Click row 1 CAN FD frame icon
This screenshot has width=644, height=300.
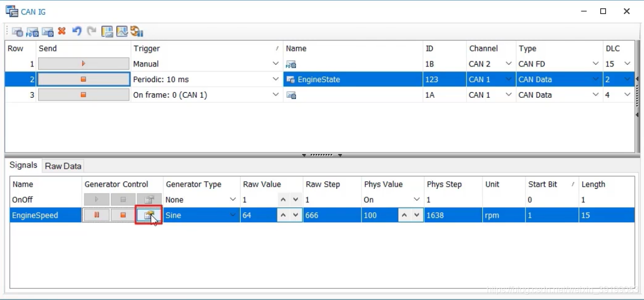click(x=291, y=64)
